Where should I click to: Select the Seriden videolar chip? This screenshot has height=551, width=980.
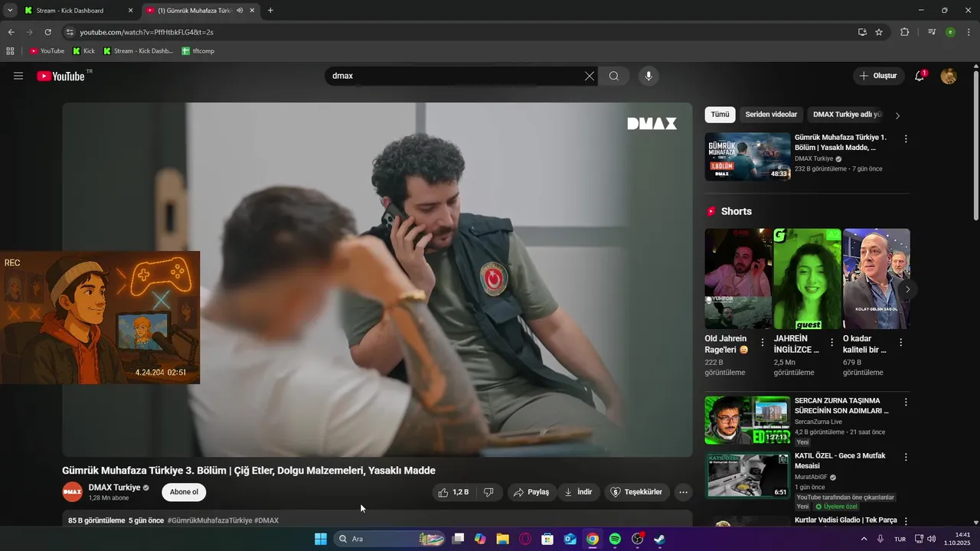pyautogui.click(x=771, y=115)
